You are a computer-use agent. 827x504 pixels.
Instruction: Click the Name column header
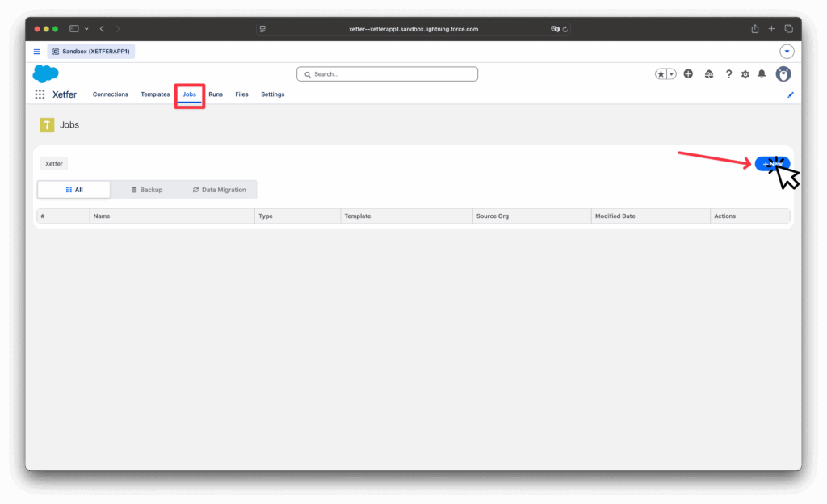pos(172,216)
